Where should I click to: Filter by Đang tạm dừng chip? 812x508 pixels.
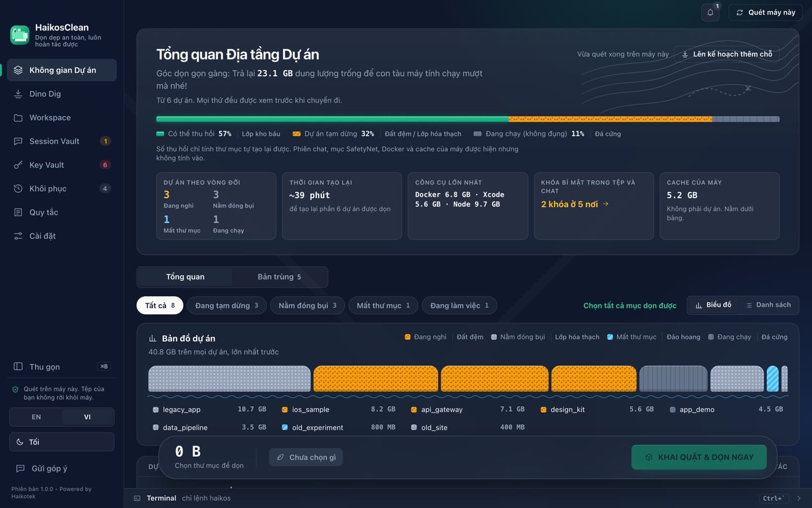coord(227,305)
